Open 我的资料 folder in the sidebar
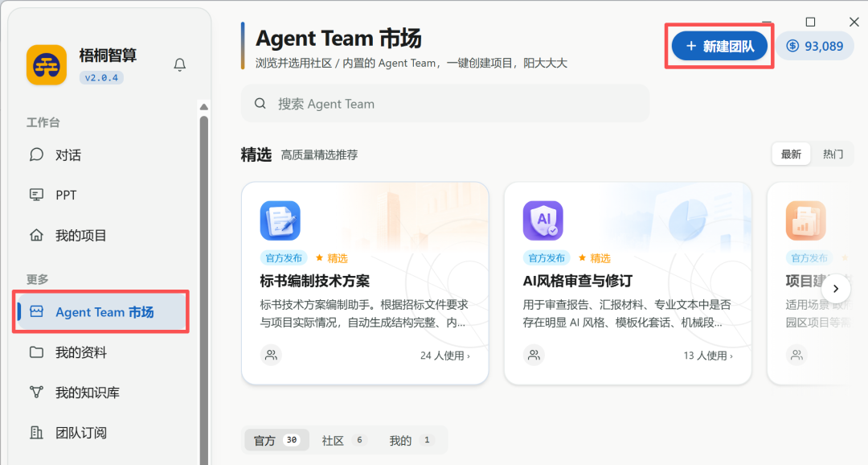 100,352
